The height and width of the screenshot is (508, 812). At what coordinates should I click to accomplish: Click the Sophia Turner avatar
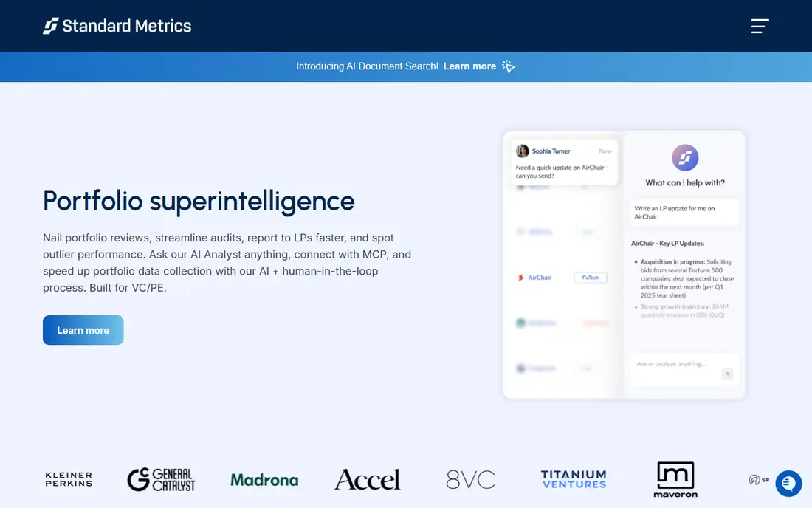[x=523, y=151]
